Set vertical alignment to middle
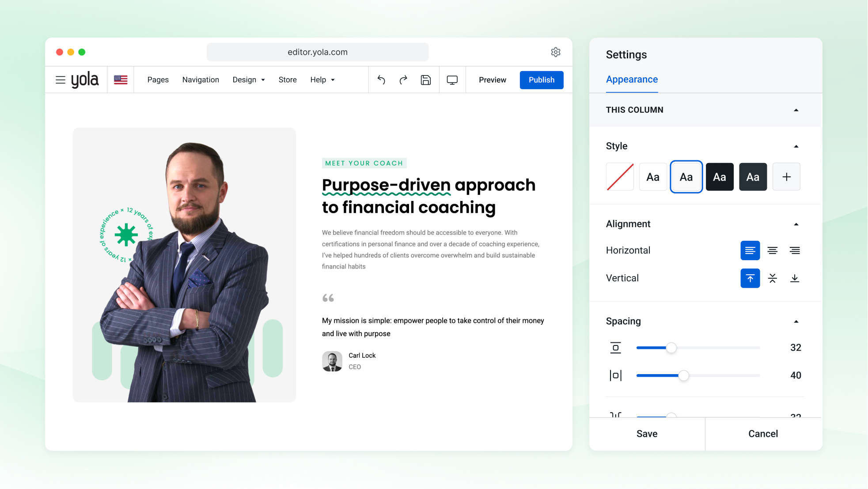This screenshot has height=489, width=868. [772, 278]
